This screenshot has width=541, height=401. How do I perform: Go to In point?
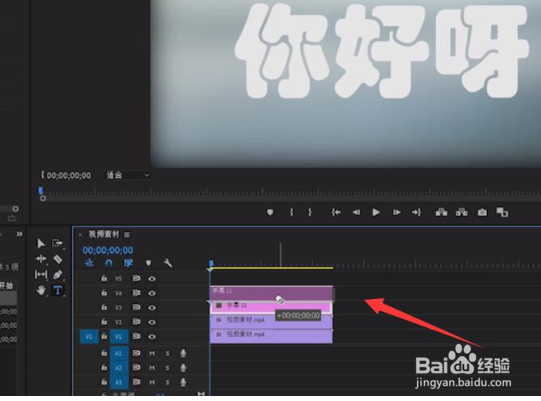336,212
